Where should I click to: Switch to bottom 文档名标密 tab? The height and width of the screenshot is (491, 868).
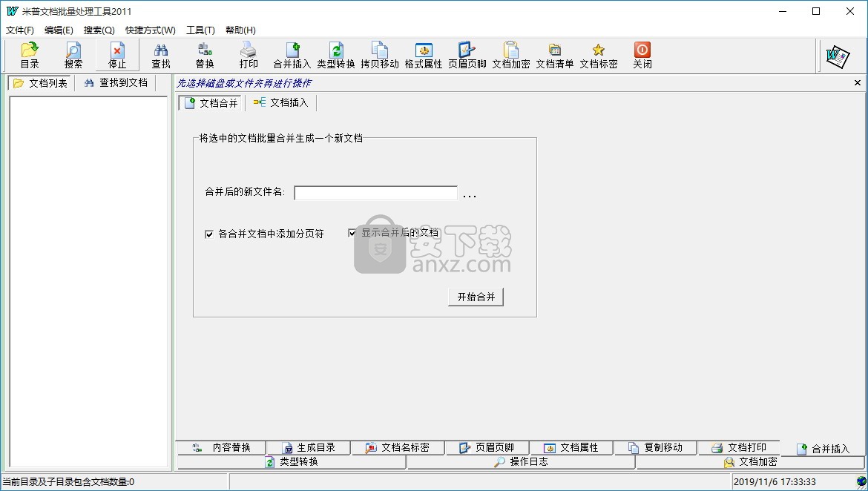(398, 447)
